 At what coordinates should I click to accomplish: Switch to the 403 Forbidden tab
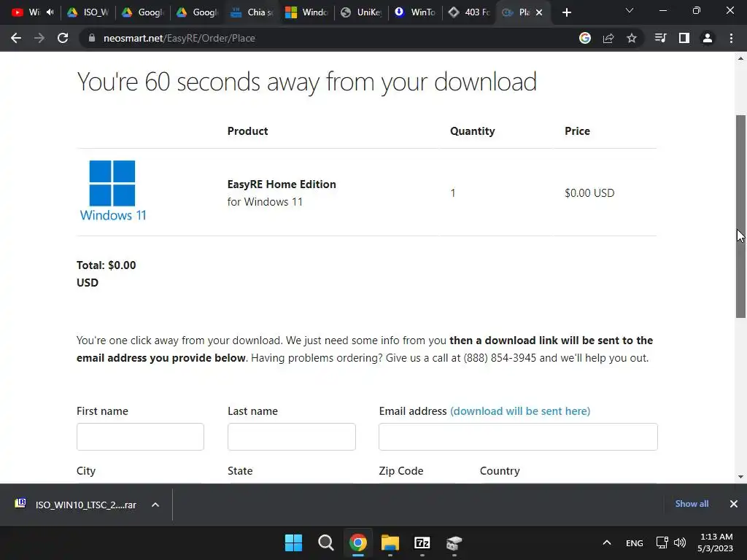point(471,12)
